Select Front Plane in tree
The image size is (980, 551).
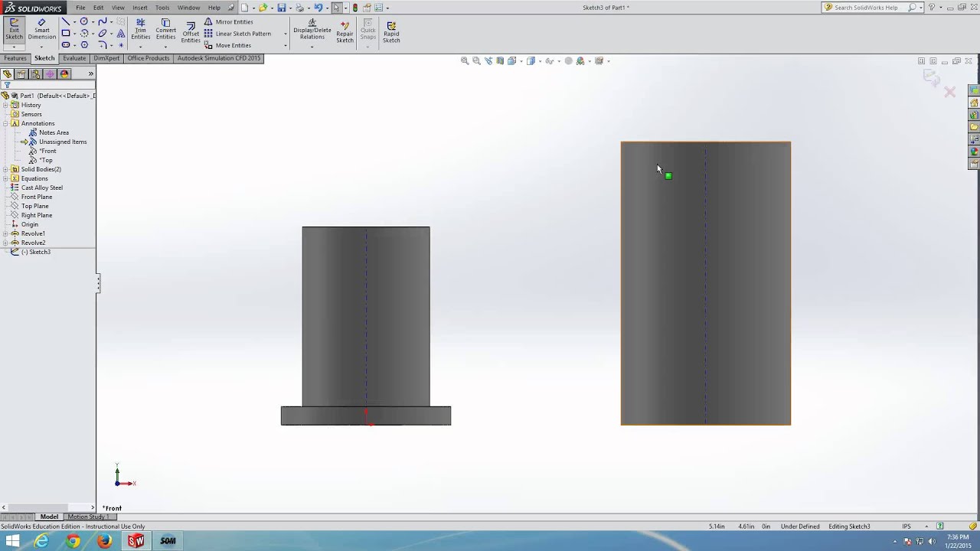(x=37, y=197)
